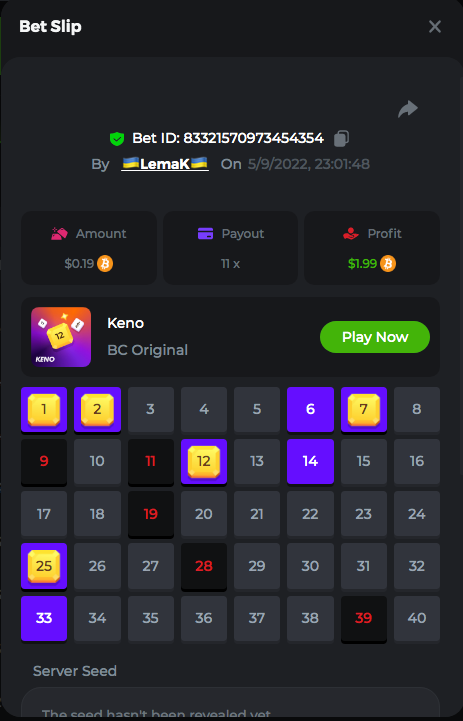Copy the Bet ID with copy icon
This screenshot has width=463, height=721.
click(x=341, y=138)
